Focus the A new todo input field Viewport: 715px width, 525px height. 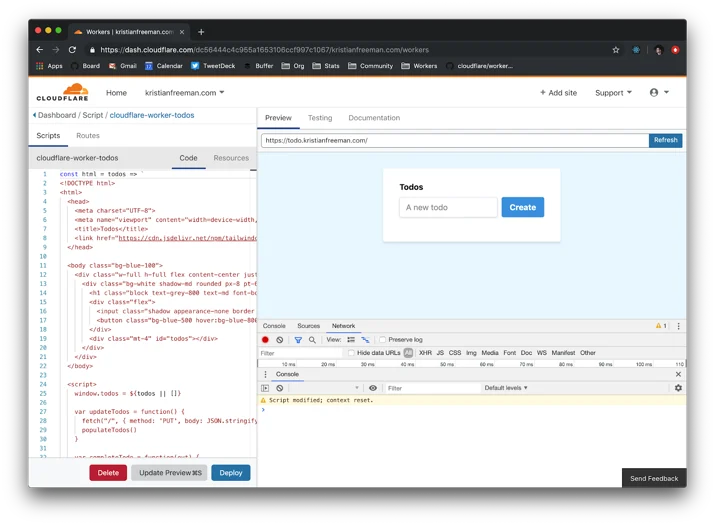click(448, 208)
